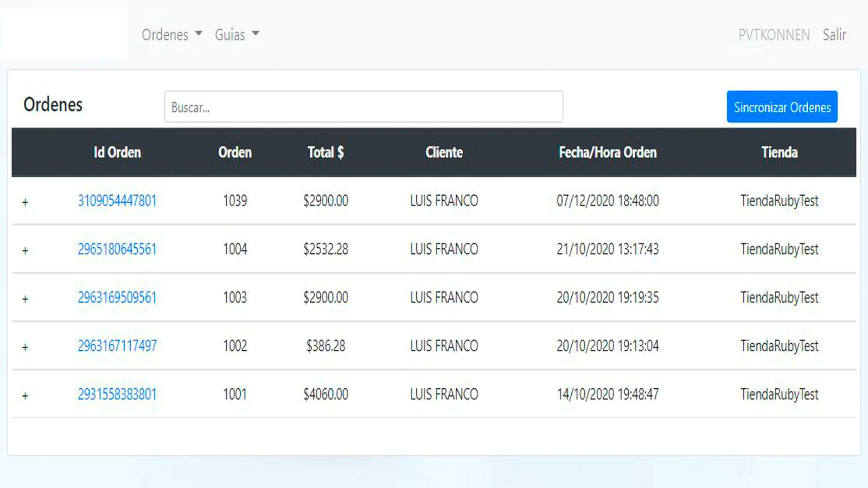Expand row of order 3109054447801

click(25, 202)
